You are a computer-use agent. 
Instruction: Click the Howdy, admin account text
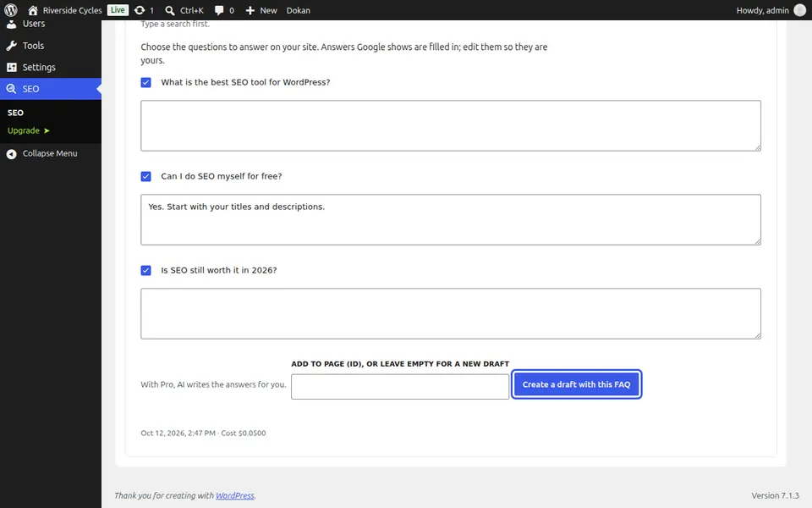pyautogui.click(x=762, y=10)
